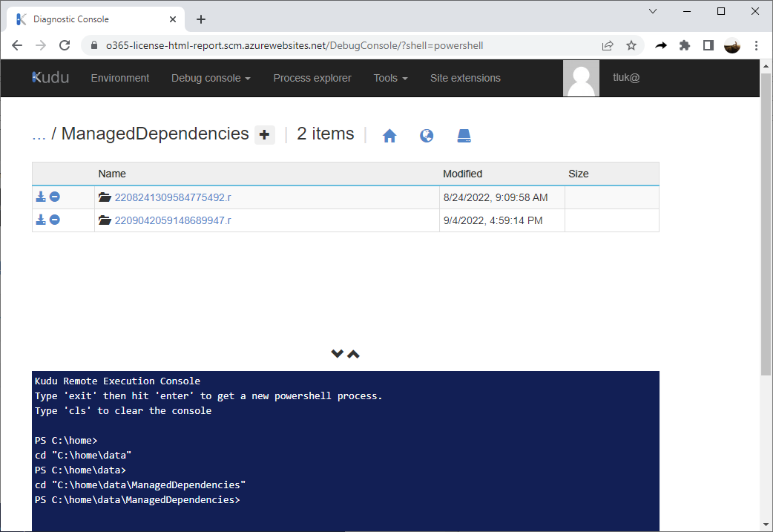Open Site extensions page
This screenshot has width=773, height=532.
(465, 78)
